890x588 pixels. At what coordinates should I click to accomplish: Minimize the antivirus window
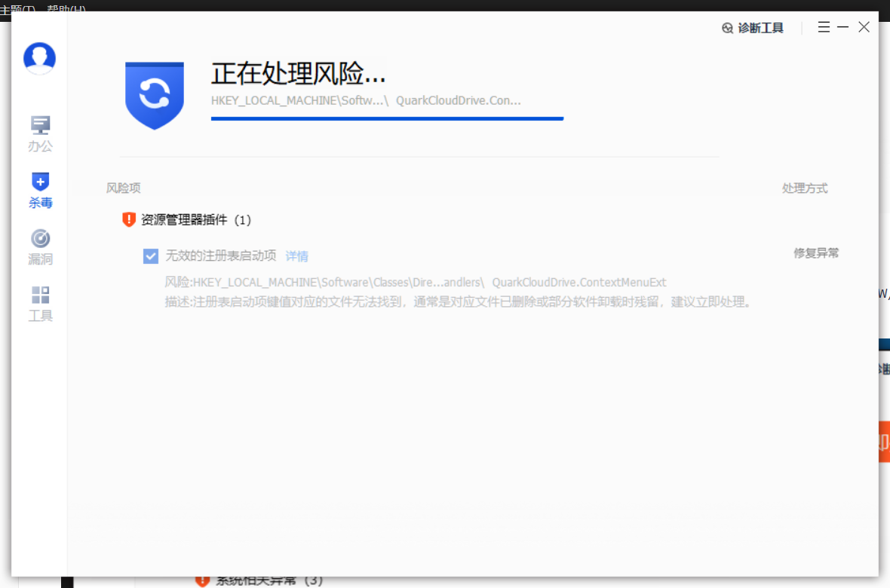(x=843, y=26)
